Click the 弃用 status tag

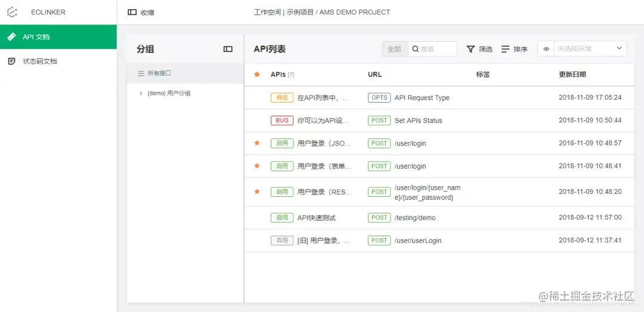coord(282,240)
